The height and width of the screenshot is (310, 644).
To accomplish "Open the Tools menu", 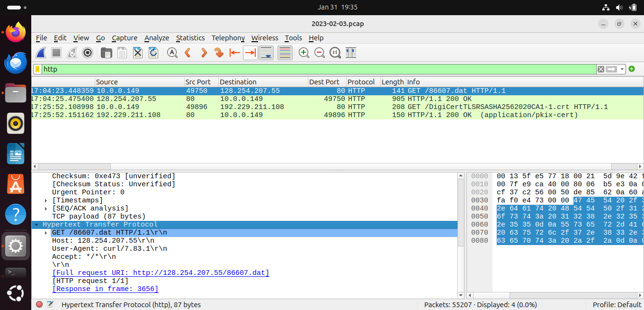I will [x=293, y=38].
